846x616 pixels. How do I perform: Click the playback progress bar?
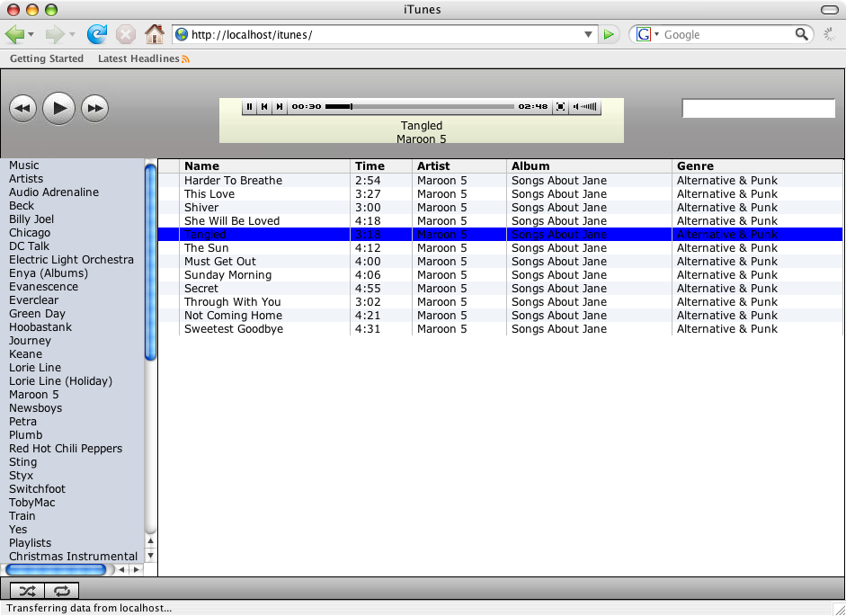click(420, 106)
